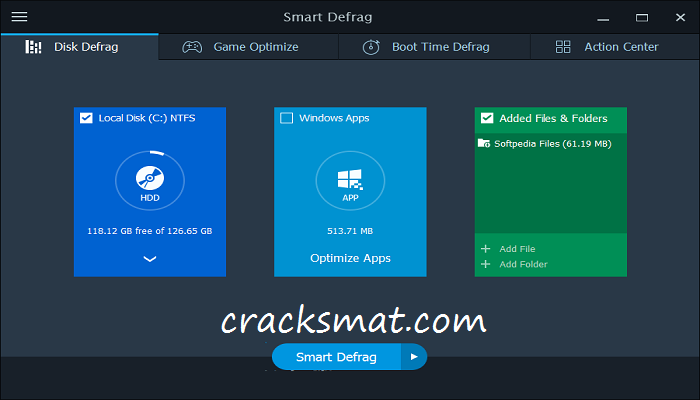Click the Add File option
This screenshot has width=700, height=400.
(x=517, y=249)
